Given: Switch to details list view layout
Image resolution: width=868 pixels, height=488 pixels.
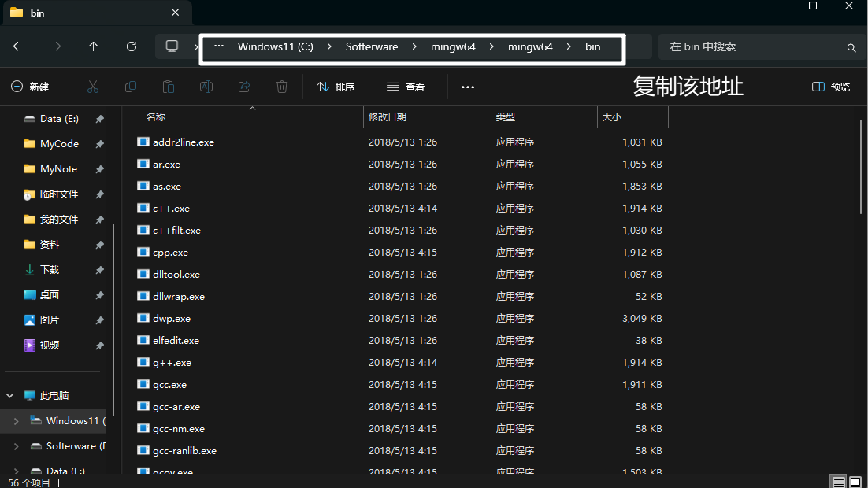Looking at the screenshot, I should pyautogui.click(x=839, y=482).
